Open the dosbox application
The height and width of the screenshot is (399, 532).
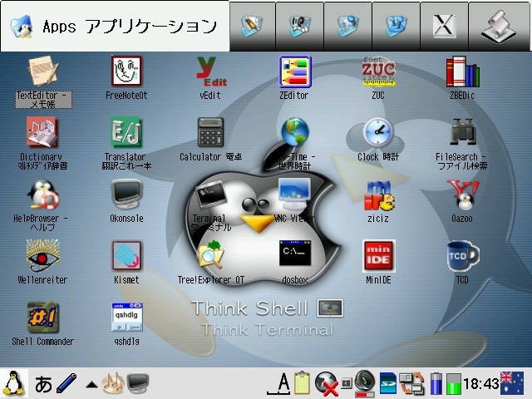tap(294, 256)
